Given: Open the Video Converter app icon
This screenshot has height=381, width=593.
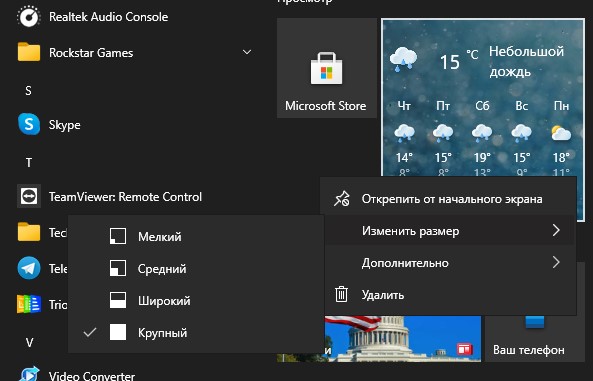Looking at the screenshot, I should (x=29, y=374).
